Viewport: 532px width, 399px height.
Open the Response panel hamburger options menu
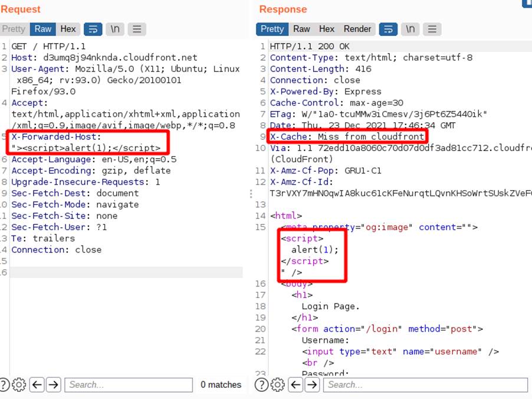[x=432, y=29]
